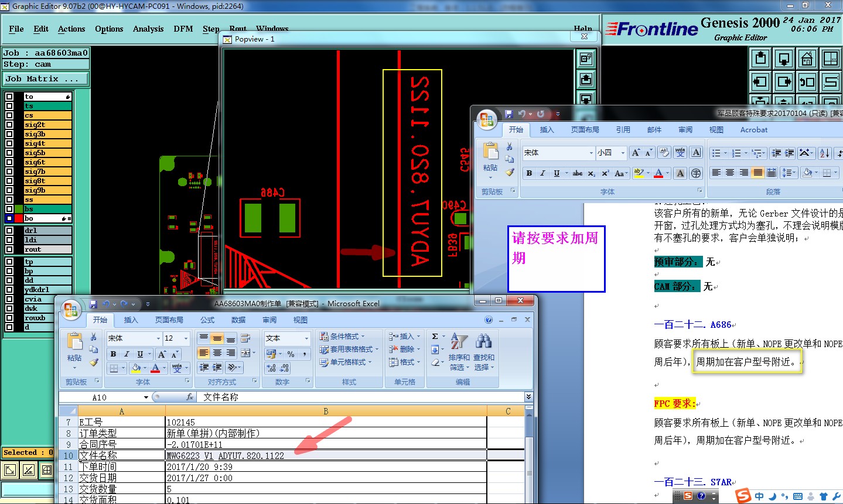Click Excel row 12 header
The height and width of the screenshot is (504, 843).
[69, 478]
